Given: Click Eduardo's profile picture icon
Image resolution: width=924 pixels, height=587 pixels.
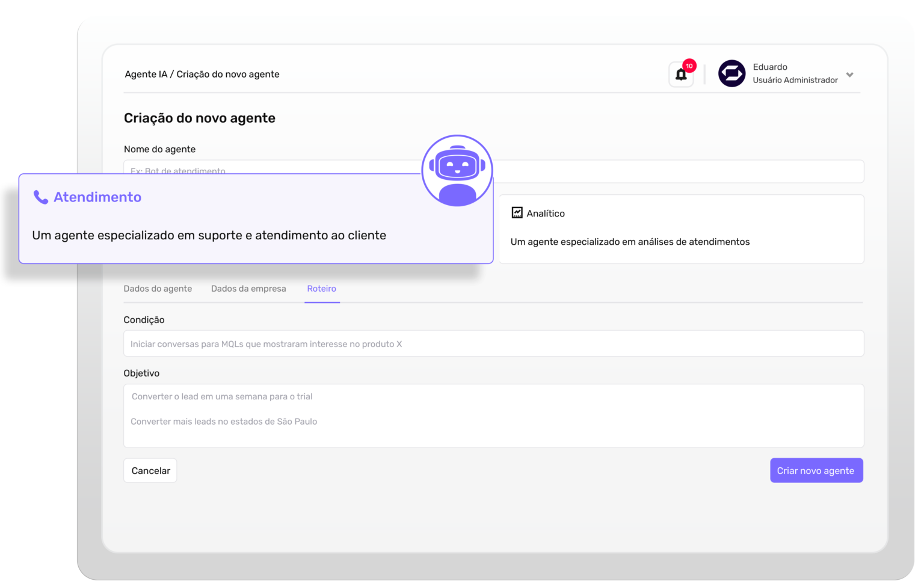Looking at the screenshot, I should pos(732,74).
